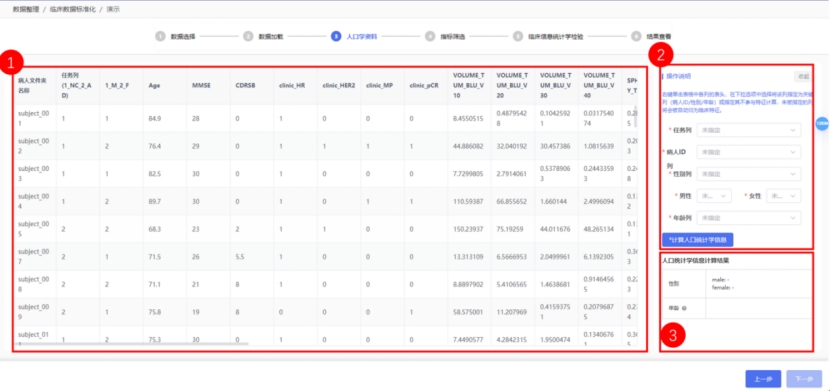The width and height of the screenshot is (830, 391).
Task: Click the Age value 68.3
Action: (155, 229)
